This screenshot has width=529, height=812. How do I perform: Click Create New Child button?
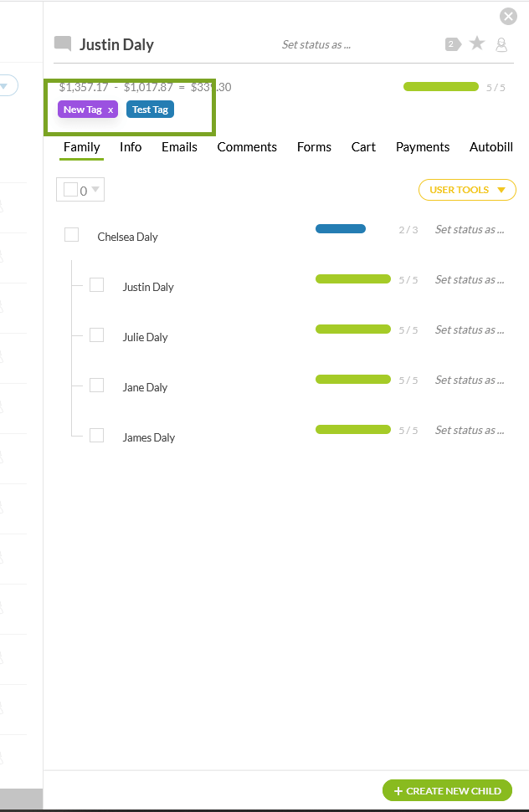[x=447, y=790]
